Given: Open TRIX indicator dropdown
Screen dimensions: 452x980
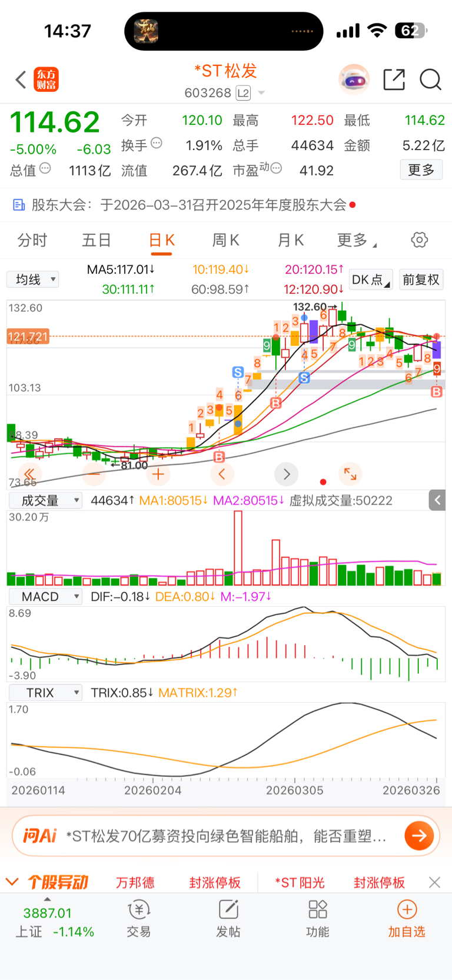Looking at the screenshot, I should pyautogui.click(x=45, y=693).
